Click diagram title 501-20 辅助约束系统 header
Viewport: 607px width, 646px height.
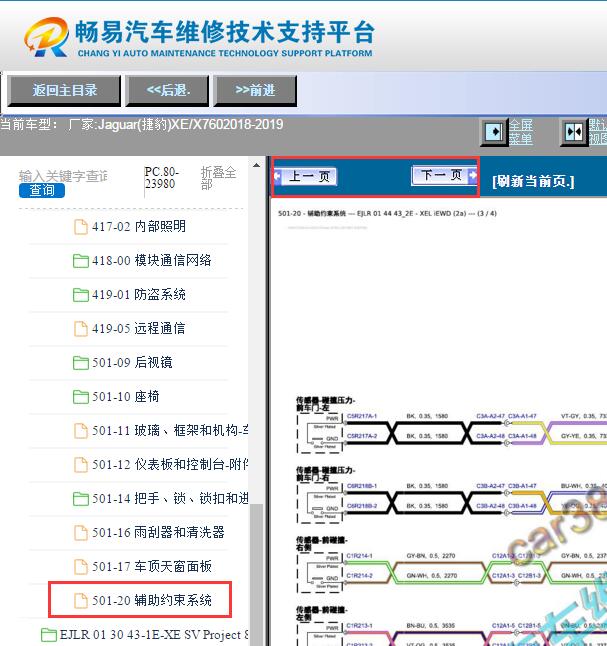[x=387, y=213]
